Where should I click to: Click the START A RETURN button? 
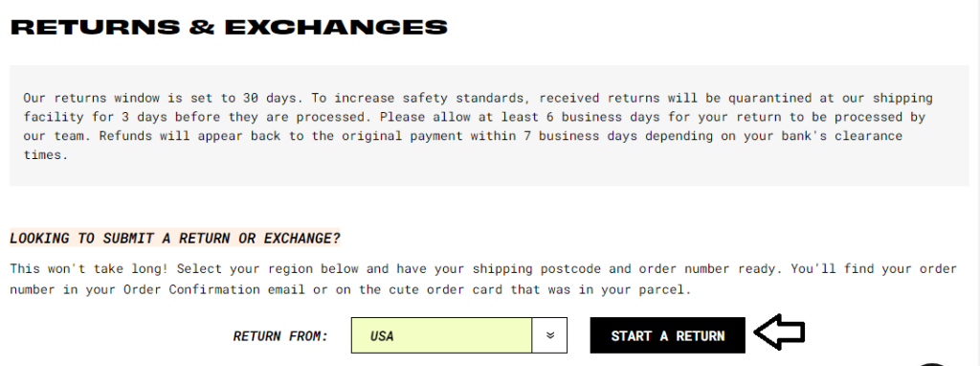(x=667, y=335)
